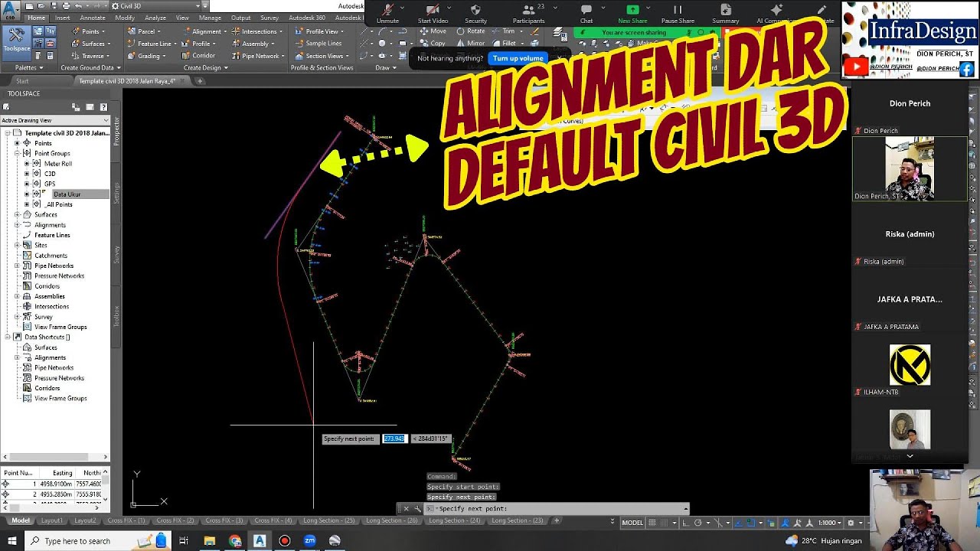
Task: Switch to the Survey ribbon tab
Action: pyautogui.click(x=269, y=18)
